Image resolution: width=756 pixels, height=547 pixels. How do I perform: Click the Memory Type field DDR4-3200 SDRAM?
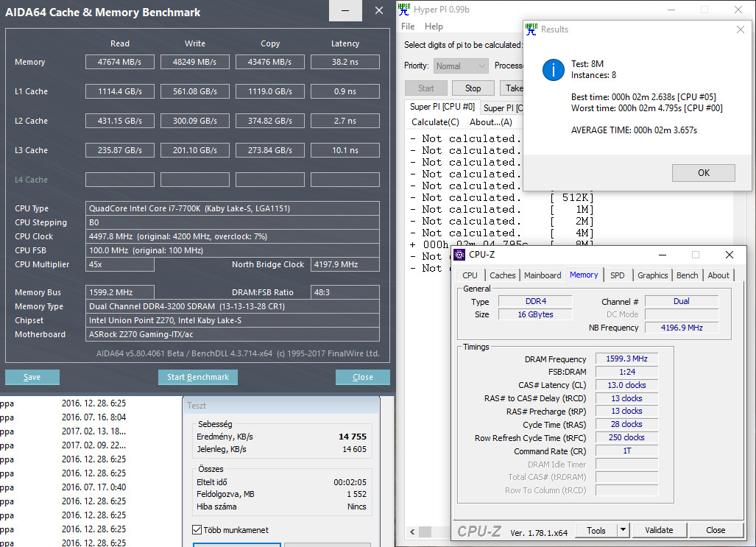tap(233, 306)
